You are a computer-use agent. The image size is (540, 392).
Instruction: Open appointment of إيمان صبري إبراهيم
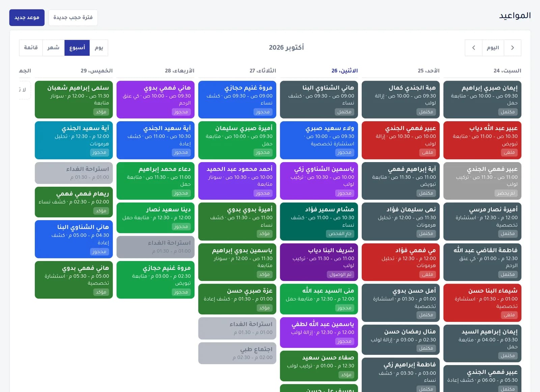click(x=482, y=100)
